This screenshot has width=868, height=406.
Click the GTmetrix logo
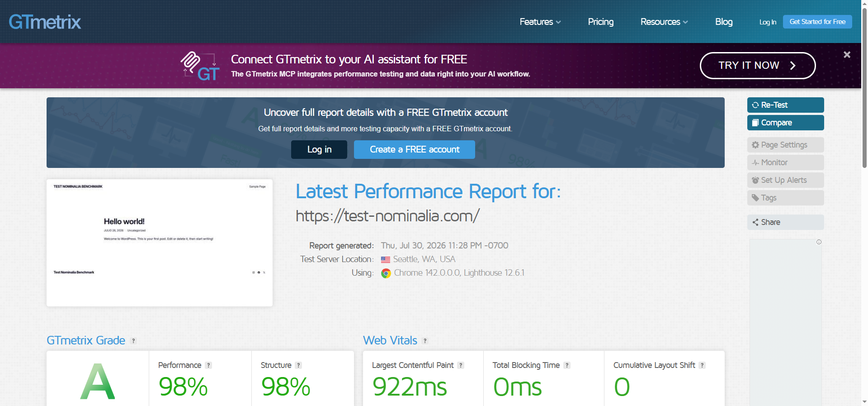point(45,22)
